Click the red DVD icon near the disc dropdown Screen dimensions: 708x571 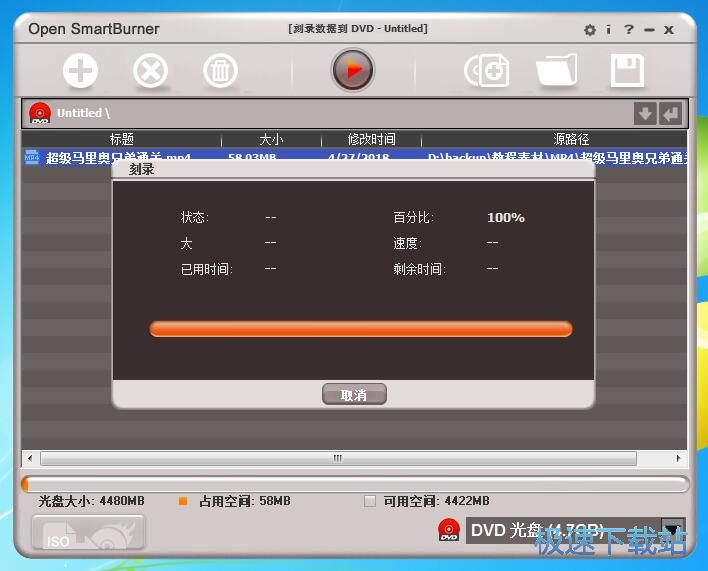449,529
